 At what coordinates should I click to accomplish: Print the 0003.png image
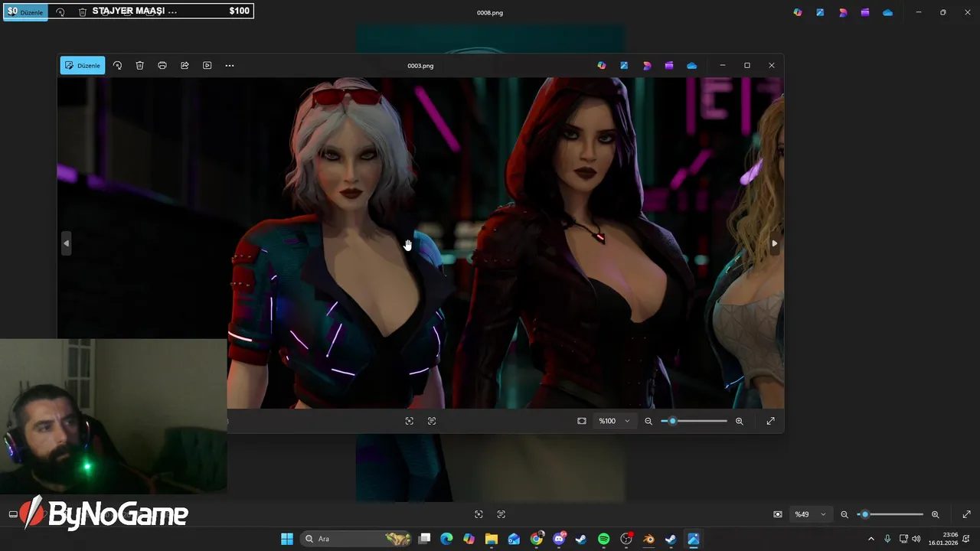[162, 66]
